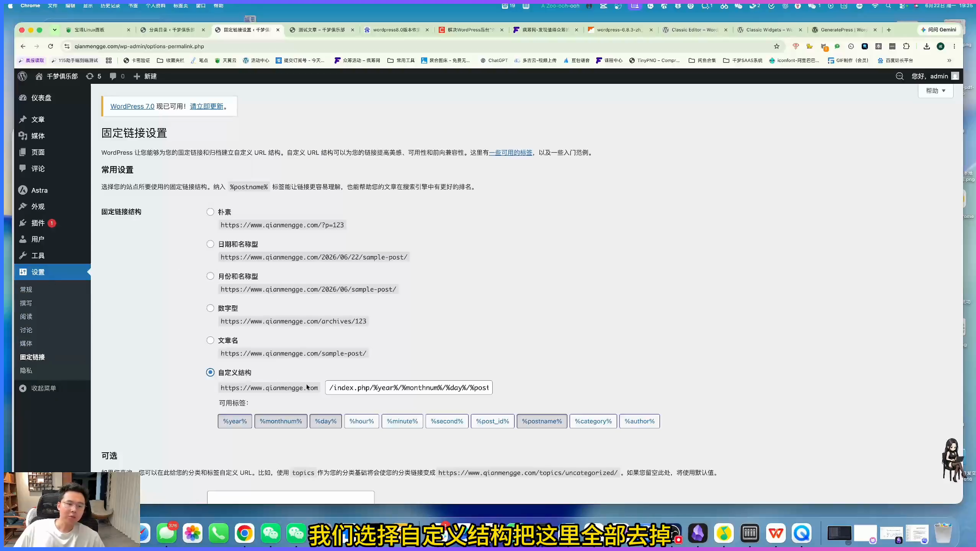Screen dimensions: 980x551
Task: Click the category base input field
Action: click(291, 497)
